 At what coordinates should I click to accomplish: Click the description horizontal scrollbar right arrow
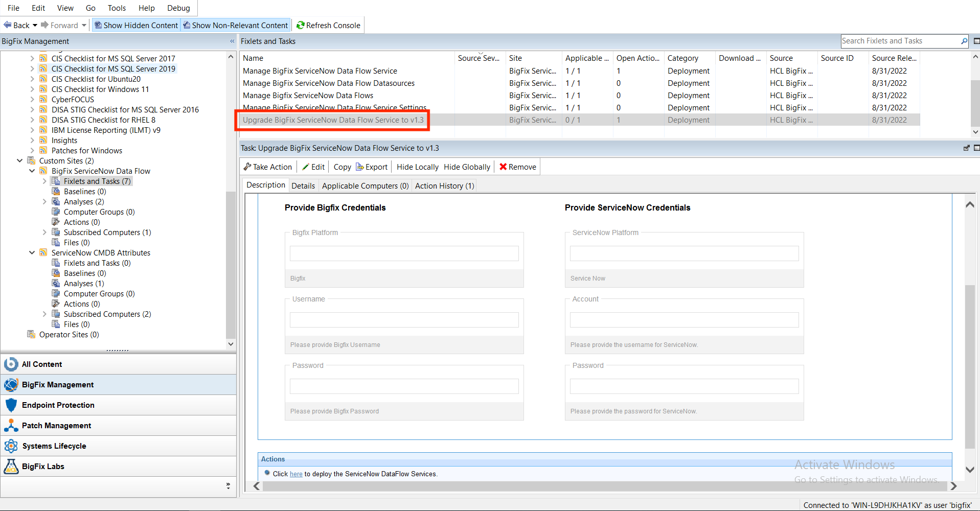[953, 486]
